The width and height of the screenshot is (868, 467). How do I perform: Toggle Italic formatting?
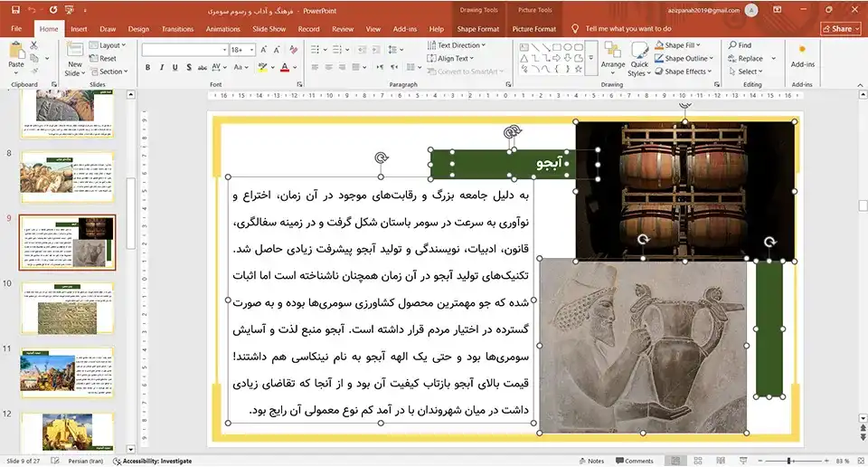162,67
